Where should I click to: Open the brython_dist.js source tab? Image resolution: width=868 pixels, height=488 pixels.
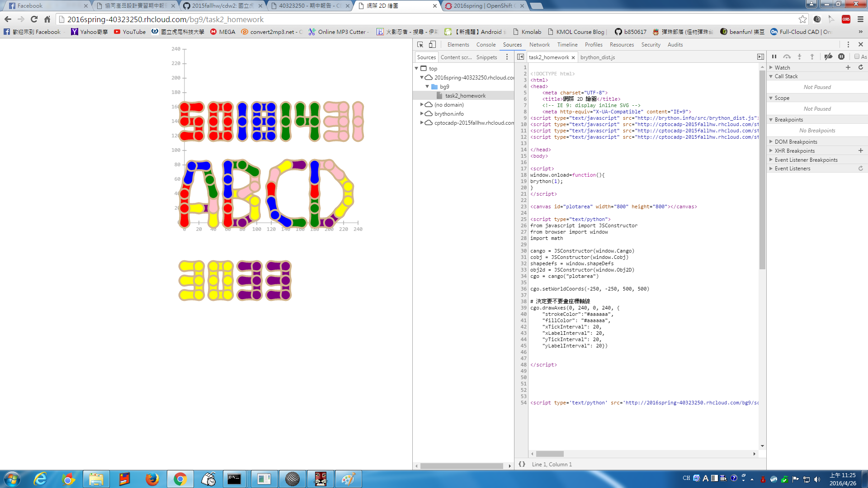coord(598,57)
